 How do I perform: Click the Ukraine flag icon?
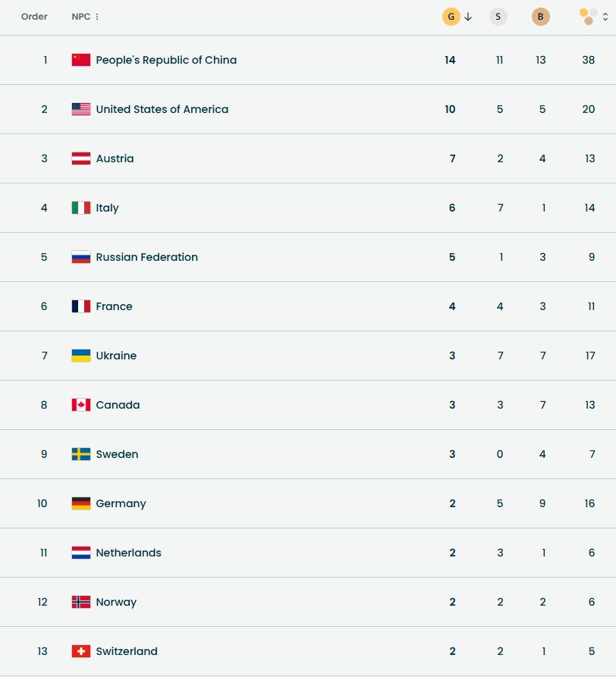coord(81,356)
